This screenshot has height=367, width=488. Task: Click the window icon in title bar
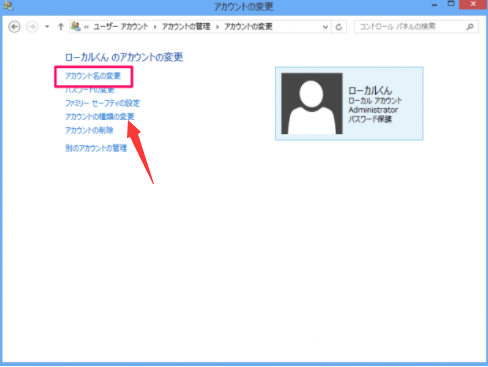tap(8, 6)
